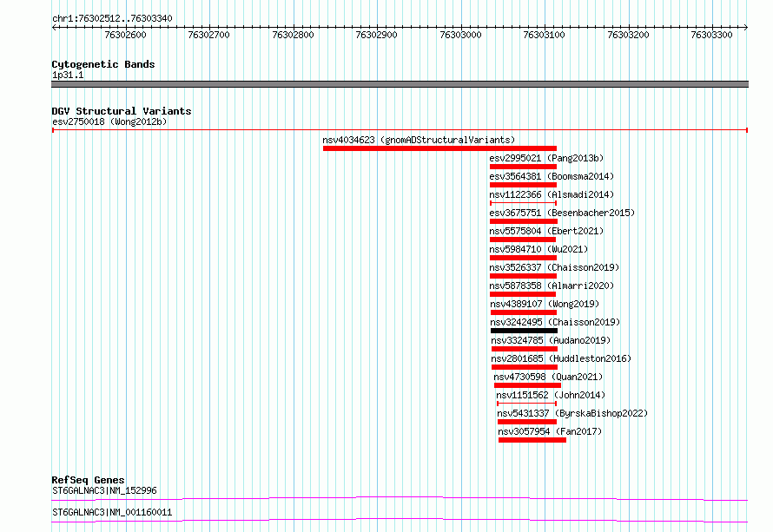This screenshot has height=532, width=773.
Task: Click the Cytogenetic Bands track title
Action: [x=103, y=64]
